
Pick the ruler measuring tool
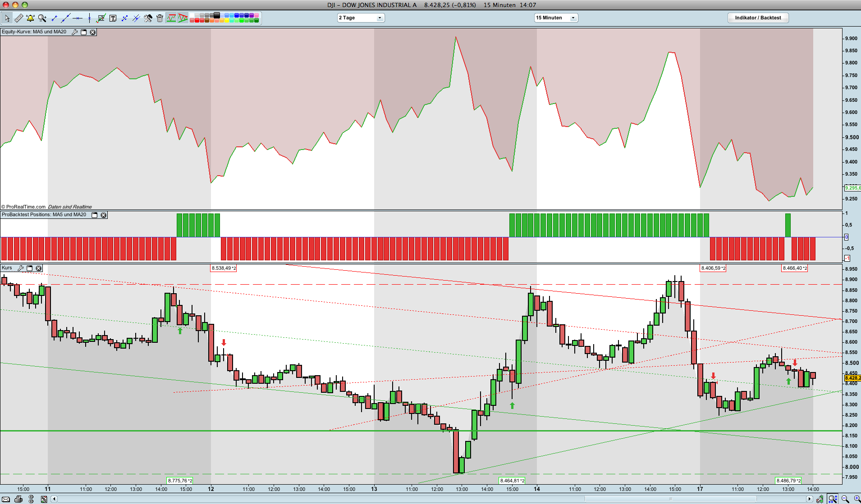point(19,18)
